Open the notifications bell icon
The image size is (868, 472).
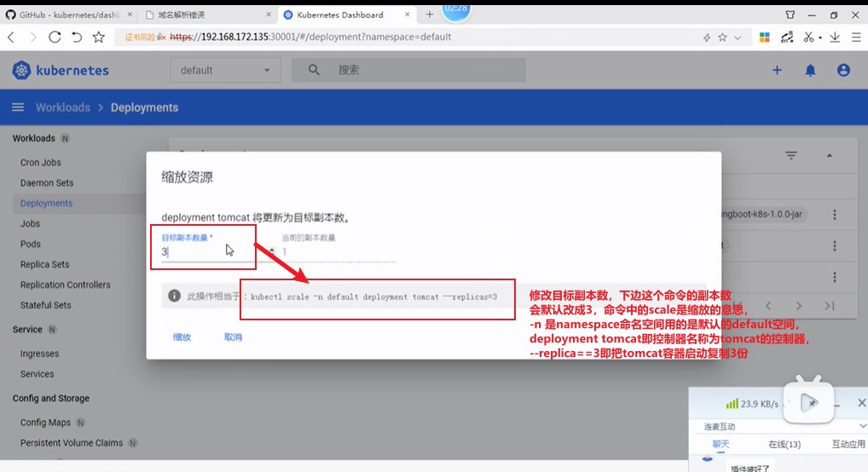coord(810,70)
